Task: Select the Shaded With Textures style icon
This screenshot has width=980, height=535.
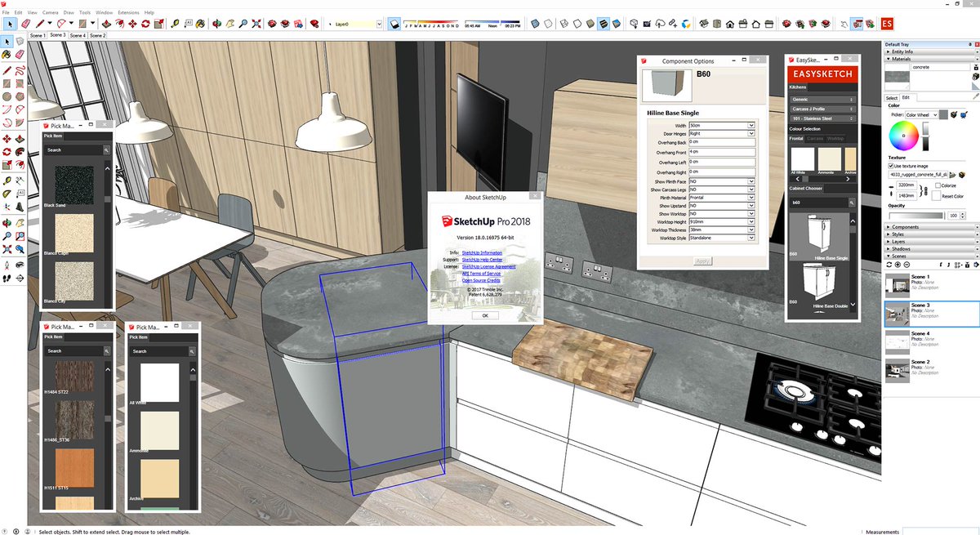Action: 603,24
